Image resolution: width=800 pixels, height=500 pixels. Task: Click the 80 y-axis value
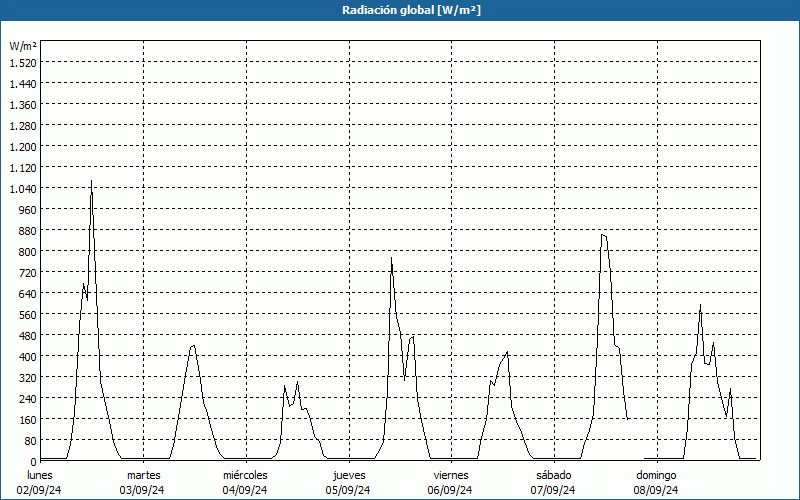30,441
